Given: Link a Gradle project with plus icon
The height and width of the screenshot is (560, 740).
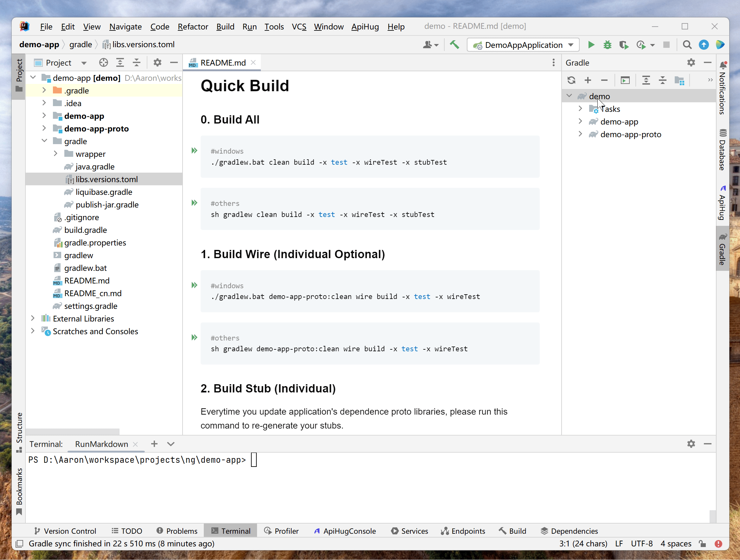Looking at the screenshot, I should pos(588,80).
